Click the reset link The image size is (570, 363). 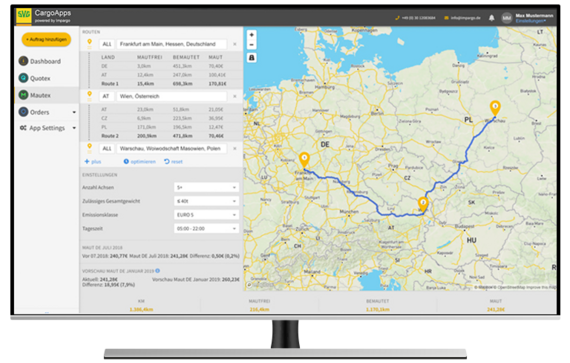[x=173, y=162]
